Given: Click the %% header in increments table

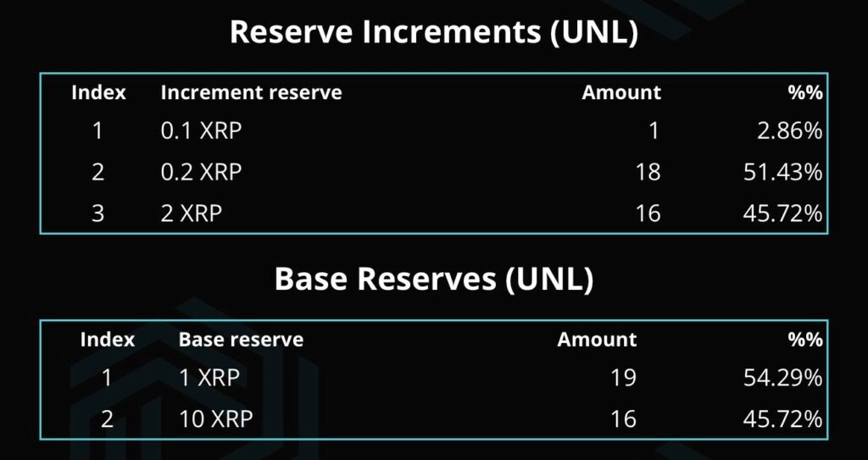Looking at the screenshot, I should (x=805, y=92).
